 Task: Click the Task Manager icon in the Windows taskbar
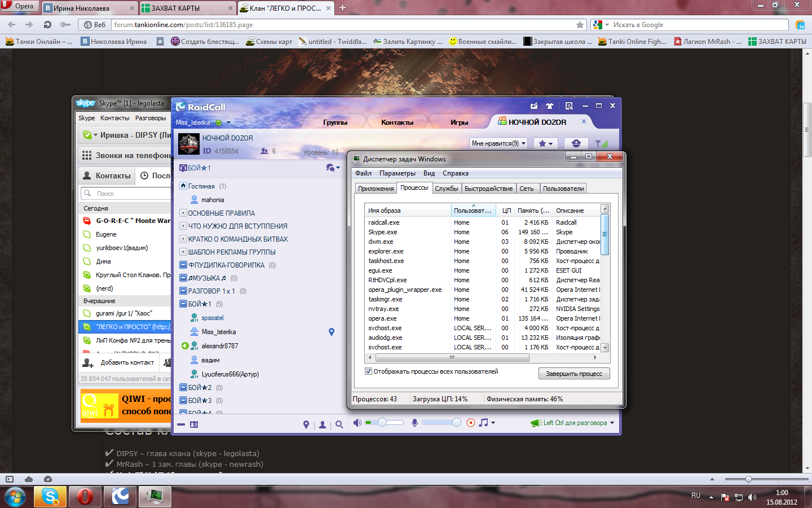tap(155, 497)
